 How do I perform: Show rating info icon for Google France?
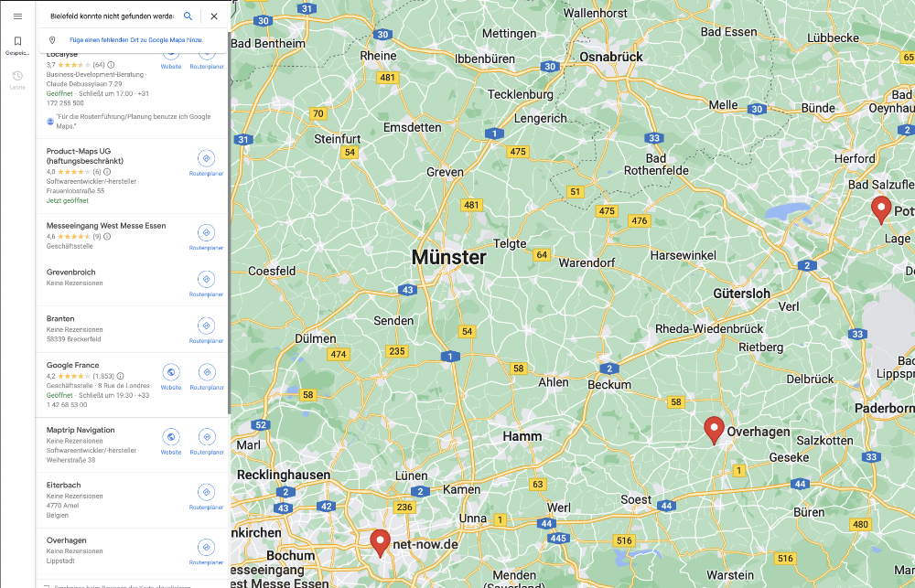tap(120, 376)
